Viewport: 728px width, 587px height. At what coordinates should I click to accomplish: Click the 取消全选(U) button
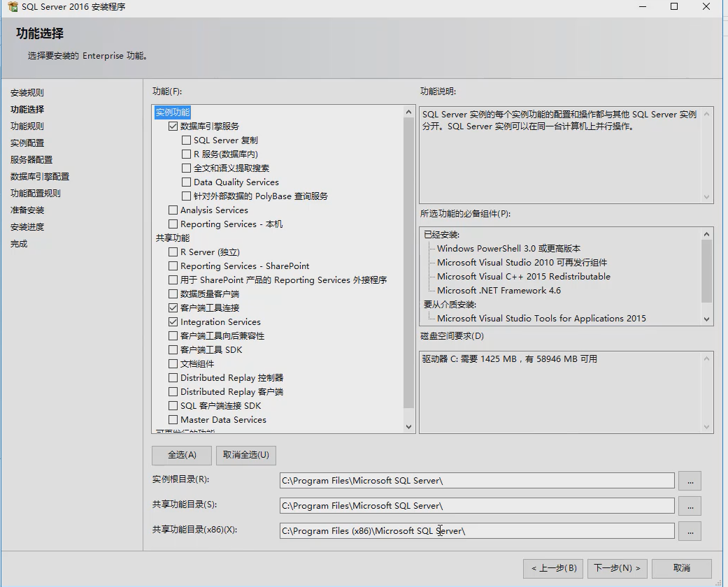[246, 455]
